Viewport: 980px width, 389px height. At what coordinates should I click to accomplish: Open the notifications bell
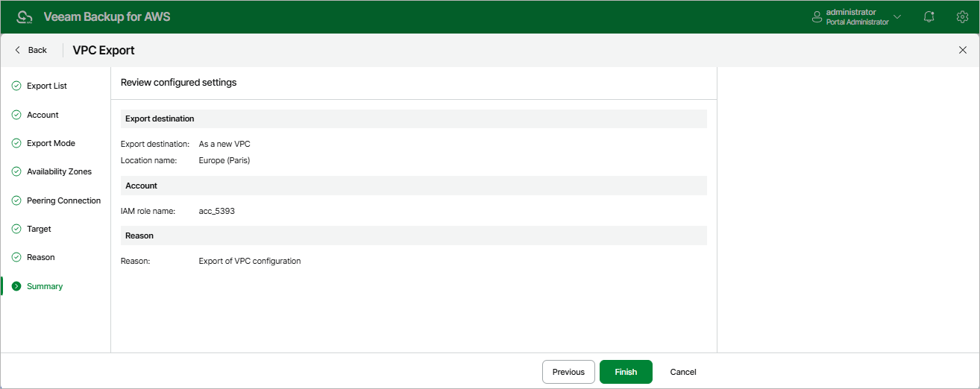(x=929, y=16)
